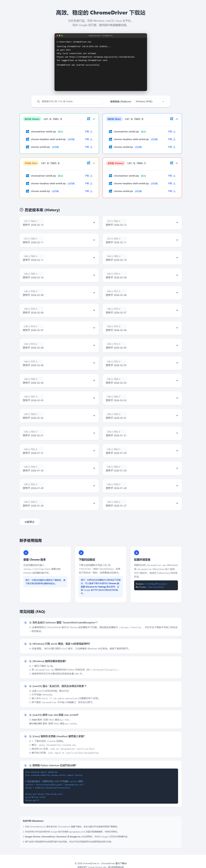Expand history entry 146.0.7680.4
206x868 pixels.
(94, 258)
